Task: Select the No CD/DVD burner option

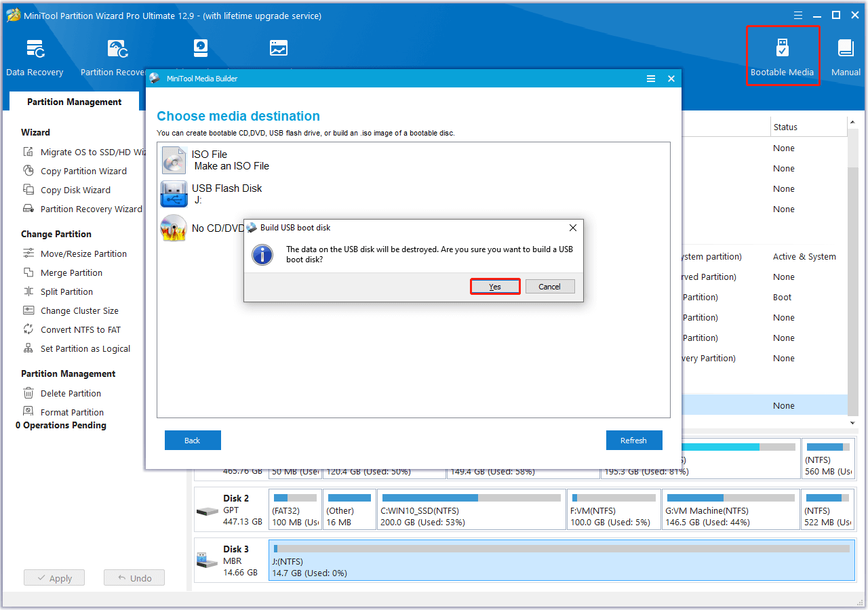Action: [x=202, y=228]
